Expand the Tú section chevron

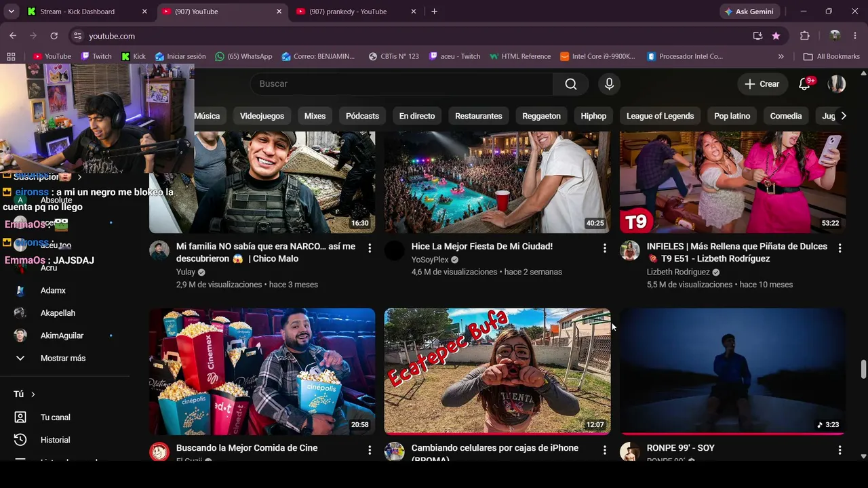[x=33, y=394]
